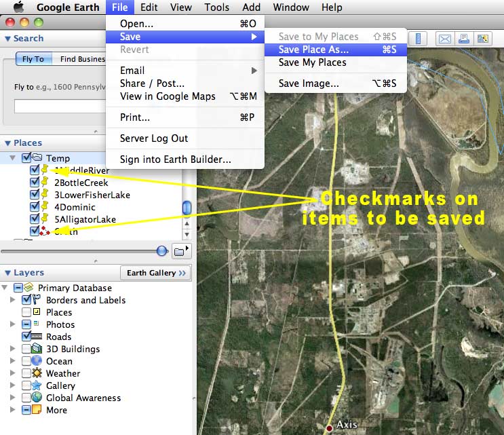Enable the Places layer checkbox
504x435 pixels.
coord(26,312)
